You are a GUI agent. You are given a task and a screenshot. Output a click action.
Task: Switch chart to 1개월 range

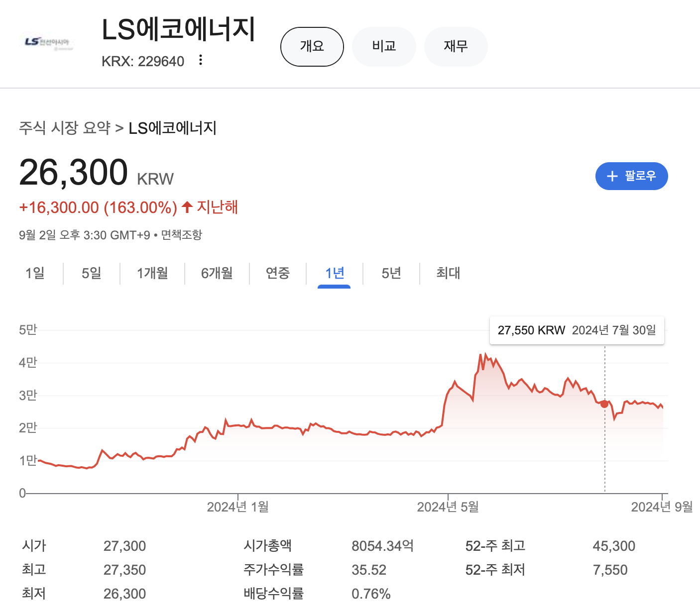pyautogui.click(x=152, y=273)
